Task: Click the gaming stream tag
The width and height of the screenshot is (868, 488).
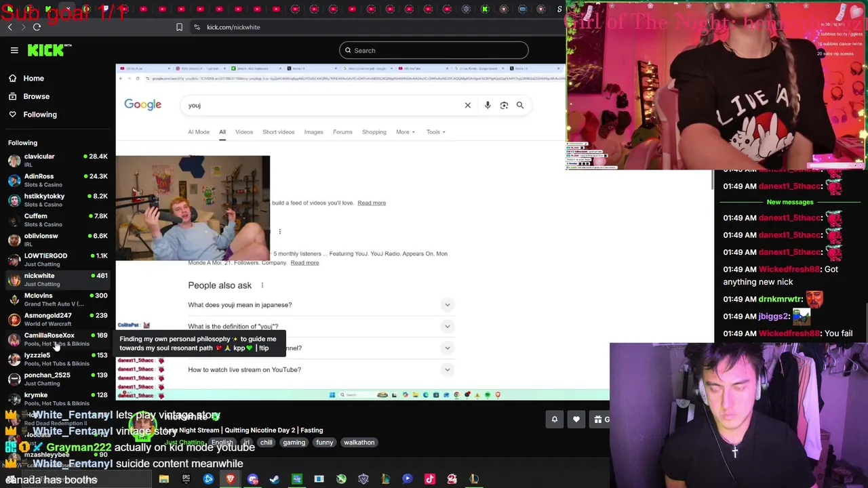Action: click(294, 443)
